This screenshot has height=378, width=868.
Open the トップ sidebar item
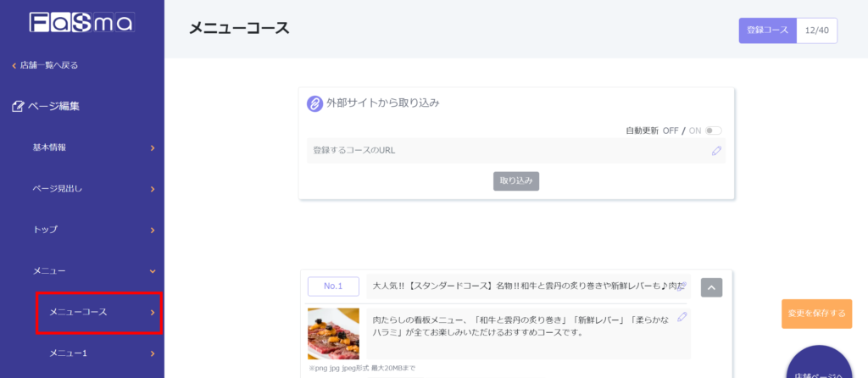(x=153, y=230)
